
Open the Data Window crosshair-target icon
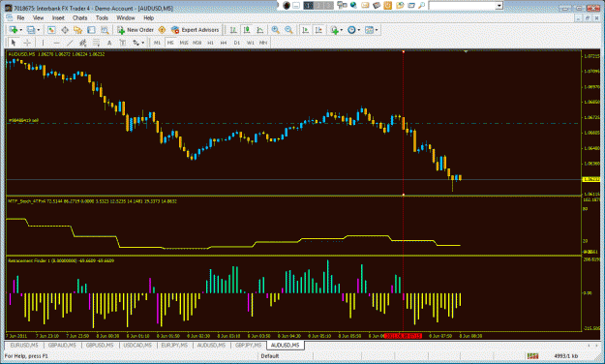(x=65, y=30)
